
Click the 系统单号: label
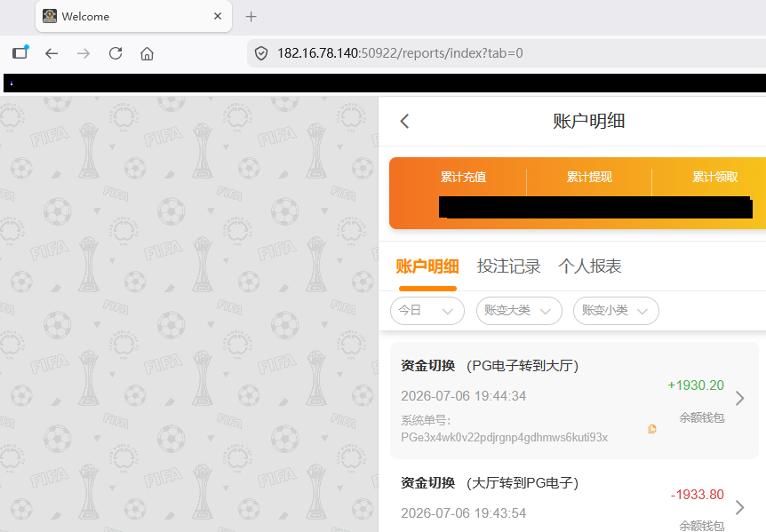coord(426,420)
